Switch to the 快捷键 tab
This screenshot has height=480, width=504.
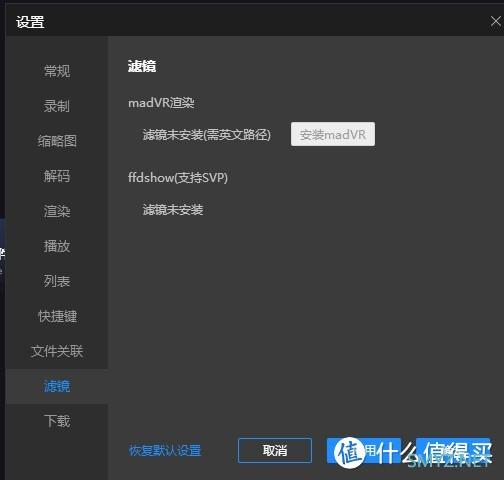coord(57,316)
